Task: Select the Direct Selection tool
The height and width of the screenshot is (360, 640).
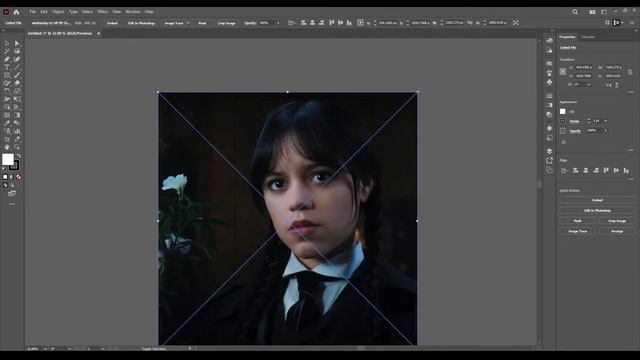Action: [x=17, y=43]
